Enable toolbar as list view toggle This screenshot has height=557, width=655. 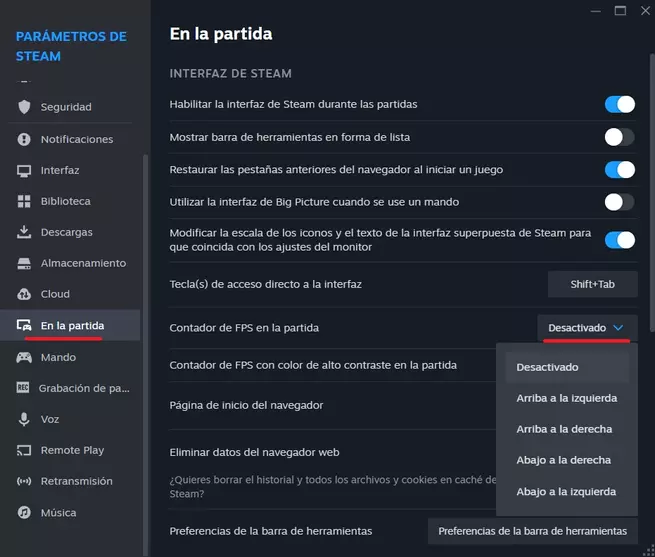pyautogui.click(x=620, y=137)
